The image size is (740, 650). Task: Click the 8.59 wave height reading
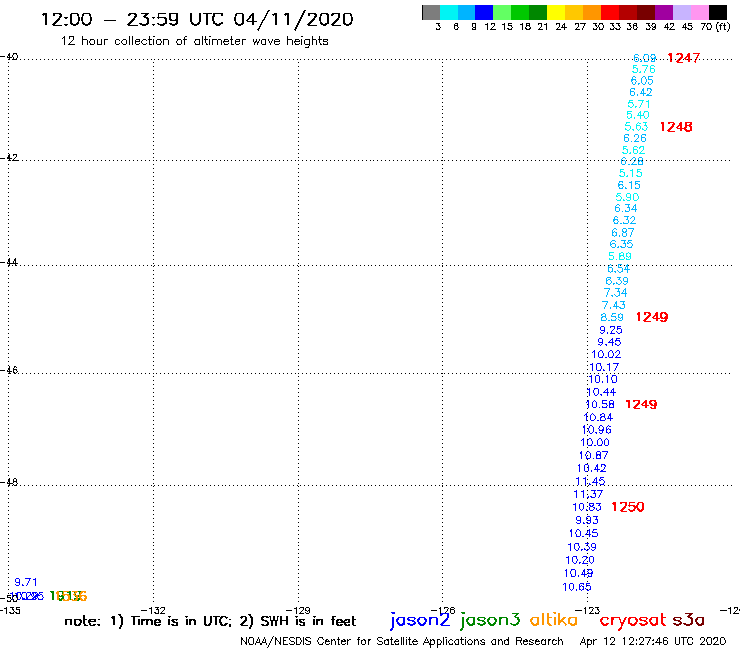coord(612,318)
